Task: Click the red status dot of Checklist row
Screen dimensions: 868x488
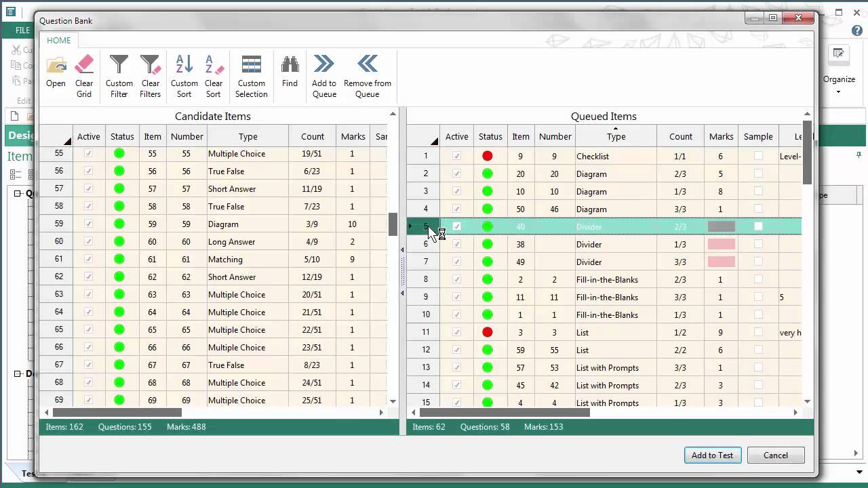Action: coord(487,157)
